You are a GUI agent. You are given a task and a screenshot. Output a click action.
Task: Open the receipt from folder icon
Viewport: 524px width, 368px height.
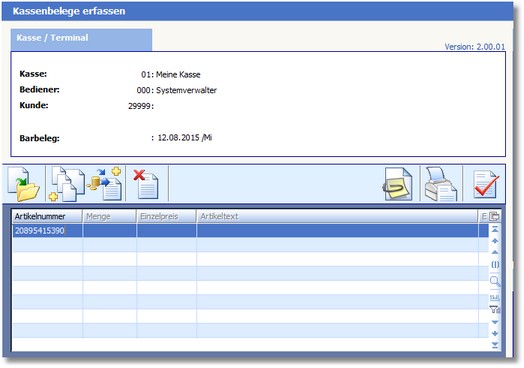click(x=24, y=185)
